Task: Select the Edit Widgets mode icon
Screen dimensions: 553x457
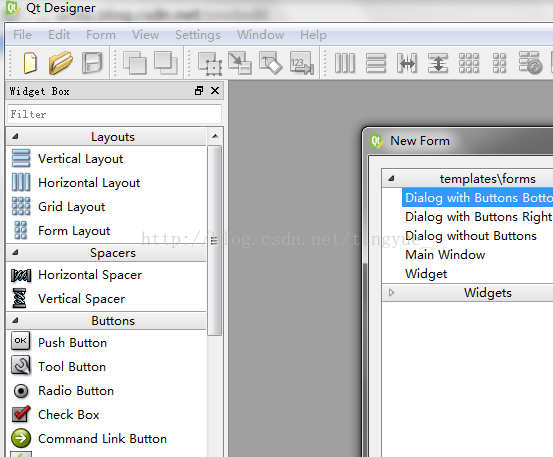Action: pyautogui.click(x=210, y=63)
